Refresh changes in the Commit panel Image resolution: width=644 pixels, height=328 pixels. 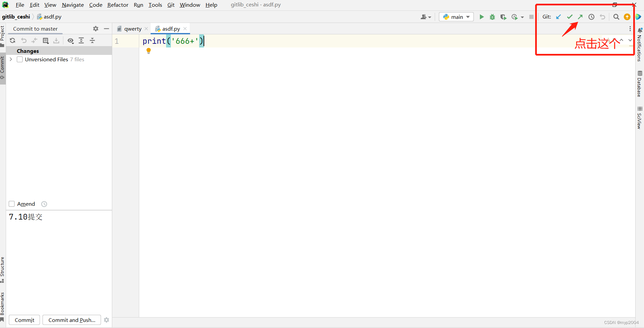pos(12,40)
